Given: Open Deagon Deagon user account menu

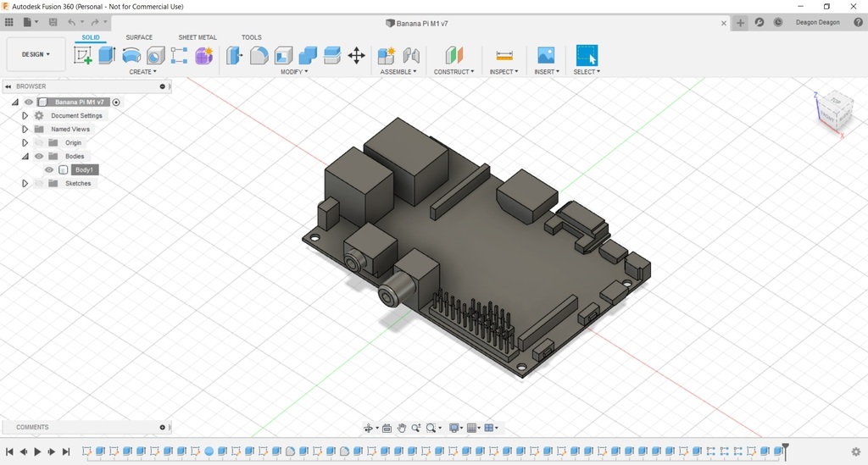Looking at the screenshot, I should [818, 22].
